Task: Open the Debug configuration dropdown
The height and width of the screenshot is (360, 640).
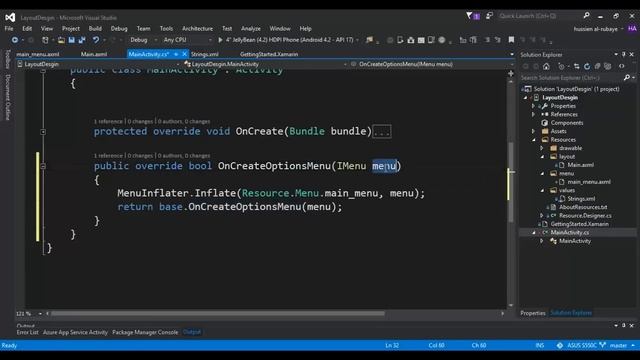Action: 143,40
